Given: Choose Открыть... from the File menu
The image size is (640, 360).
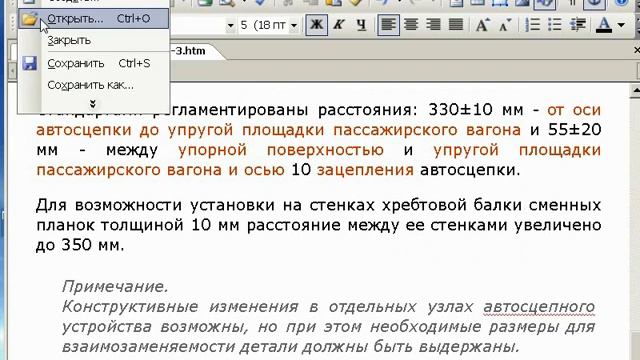Looking at the screenshot, I should coord(93,19).
